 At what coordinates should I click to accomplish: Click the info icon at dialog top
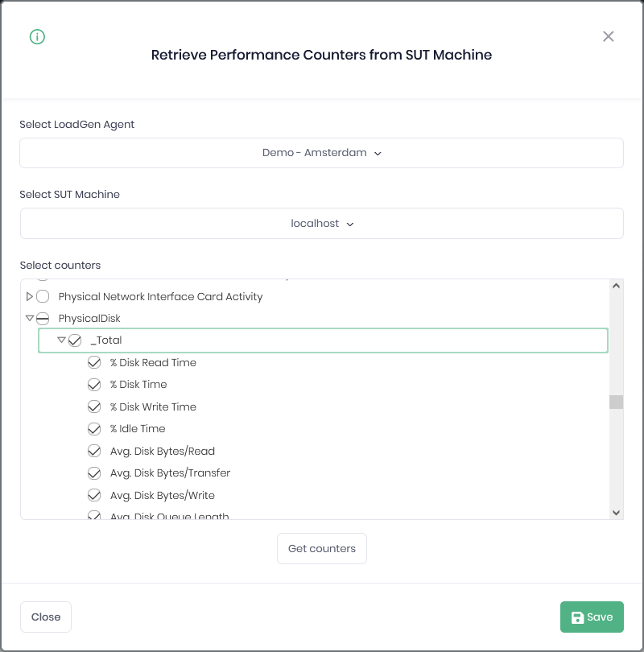(x=37, y=37)
